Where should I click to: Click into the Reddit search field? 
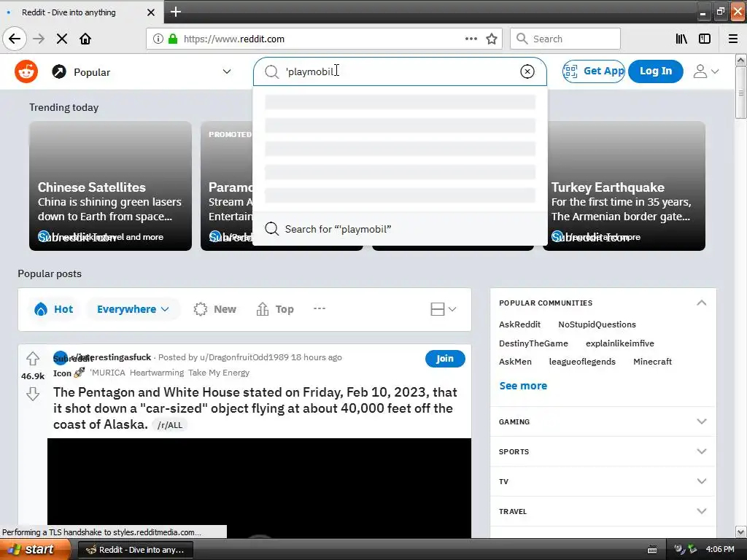point(400,71)
